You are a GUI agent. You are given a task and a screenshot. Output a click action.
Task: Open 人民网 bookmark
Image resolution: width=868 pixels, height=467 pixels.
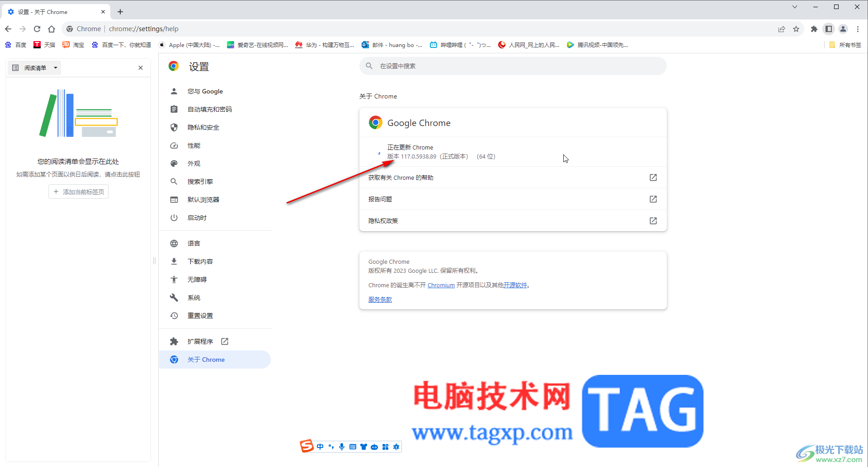click(528, 45)
